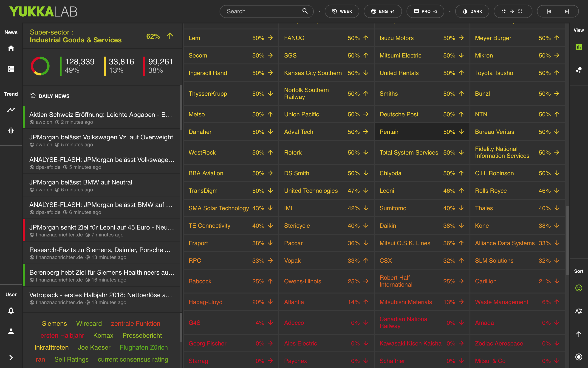Select the bar chart view icon
Image resolution: width=588 pixels, height=368 pixels.
579,47
